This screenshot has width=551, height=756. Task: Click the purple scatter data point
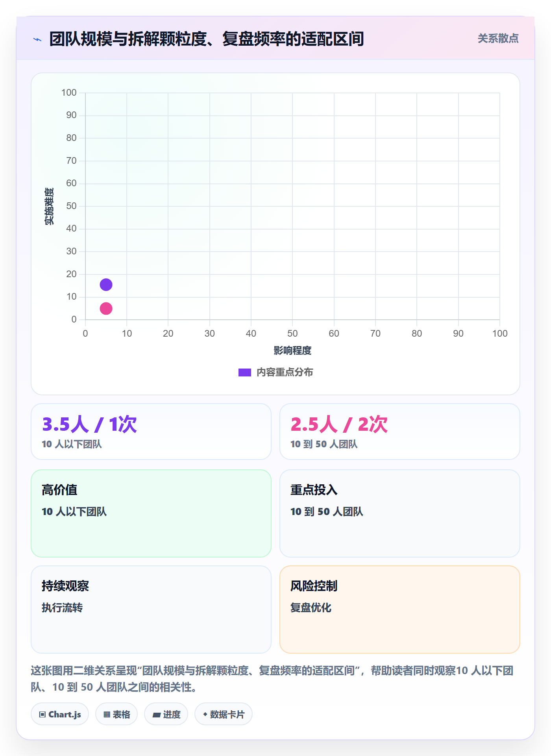(106, 285)
